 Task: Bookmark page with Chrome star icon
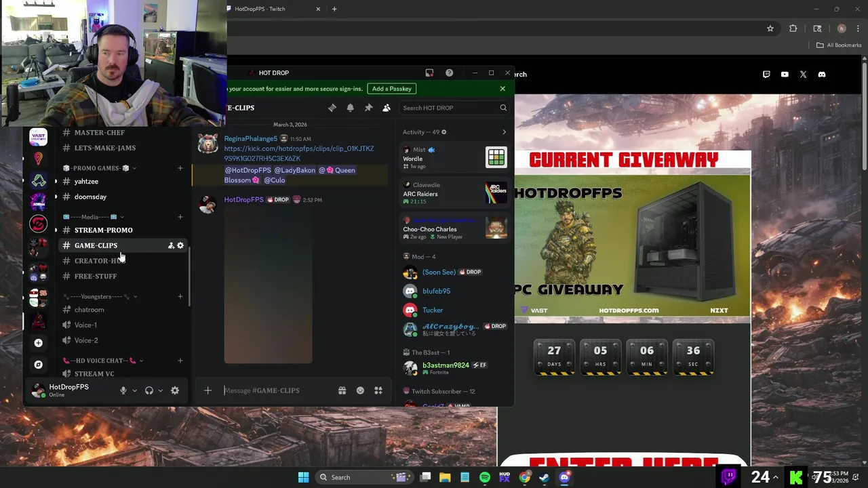tap(770, 28)
